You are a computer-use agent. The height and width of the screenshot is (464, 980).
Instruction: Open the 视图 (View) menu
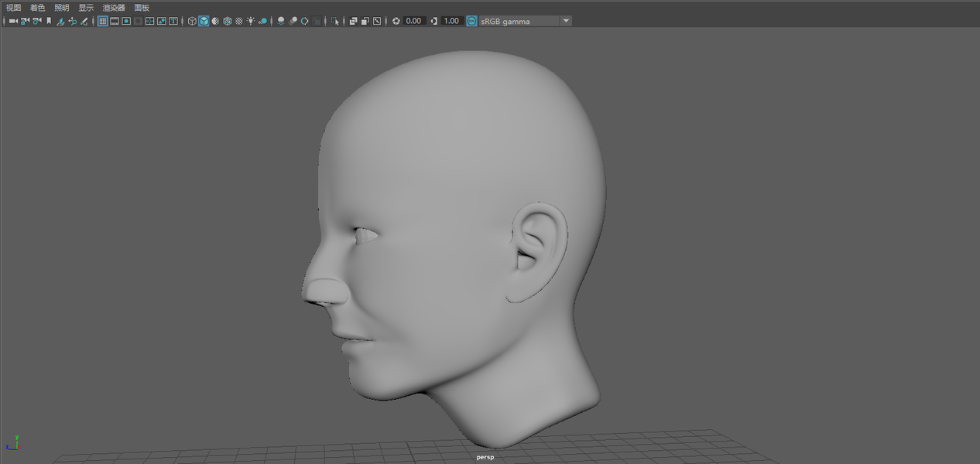13,7
